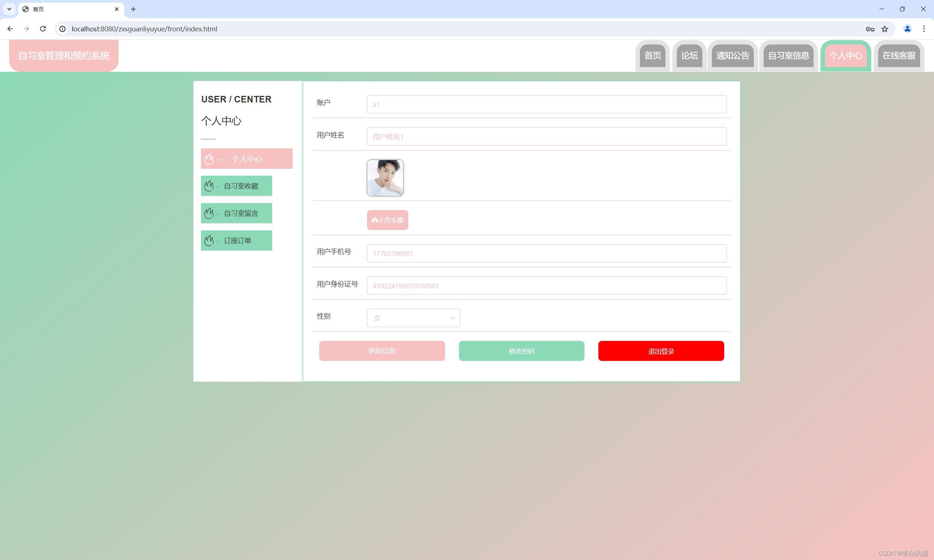This screenshot has width=934, height=560.
Task: Click the 修改密码 button
Action: pos(521,351)
